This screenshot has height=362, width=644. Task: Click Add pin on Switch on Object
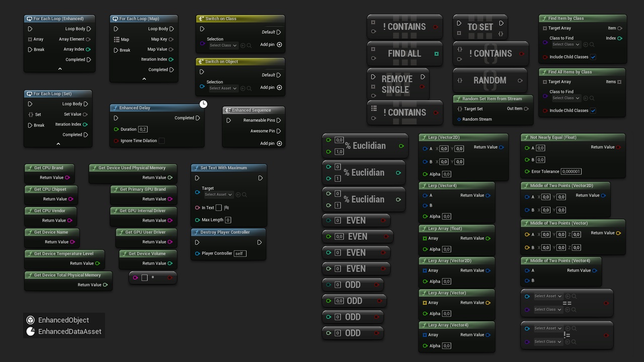click(x=271, y=87)
